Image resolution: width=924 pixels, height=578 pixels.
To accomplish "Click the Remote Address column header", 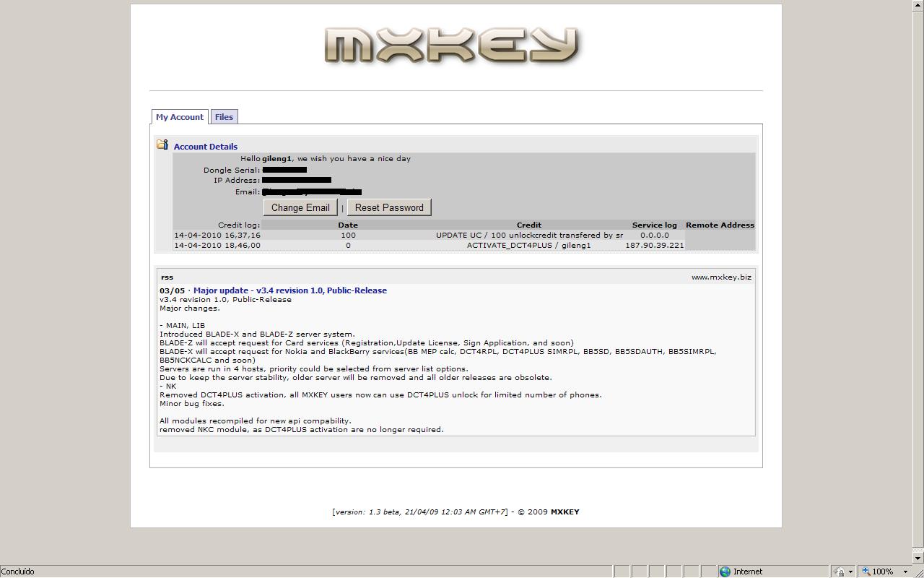I will [x=720, y=225].
